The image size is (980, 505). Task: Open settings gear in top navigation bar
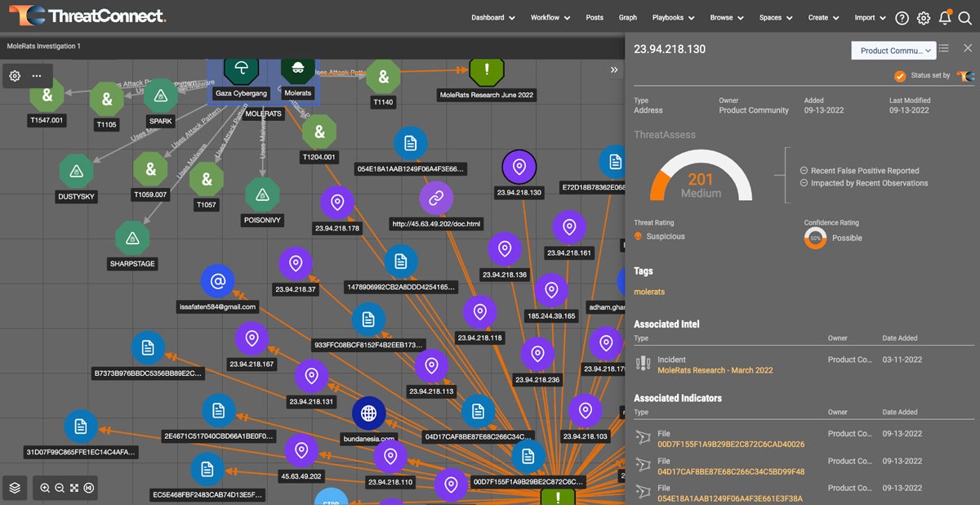(x=924, y=17)
